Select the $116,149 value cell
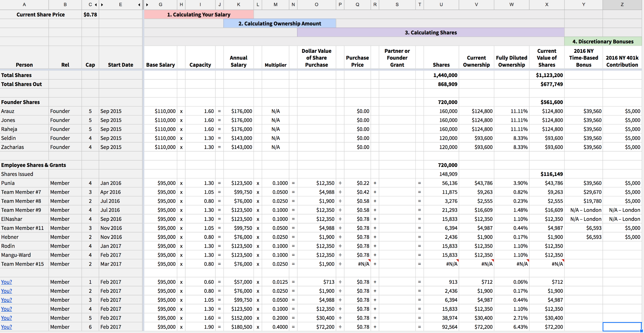This screenshot has width=644, height=333. click(547, 174)
